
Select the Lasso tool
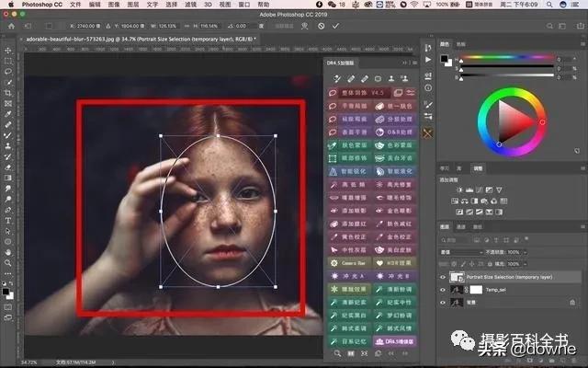click(x=7, y=71)
